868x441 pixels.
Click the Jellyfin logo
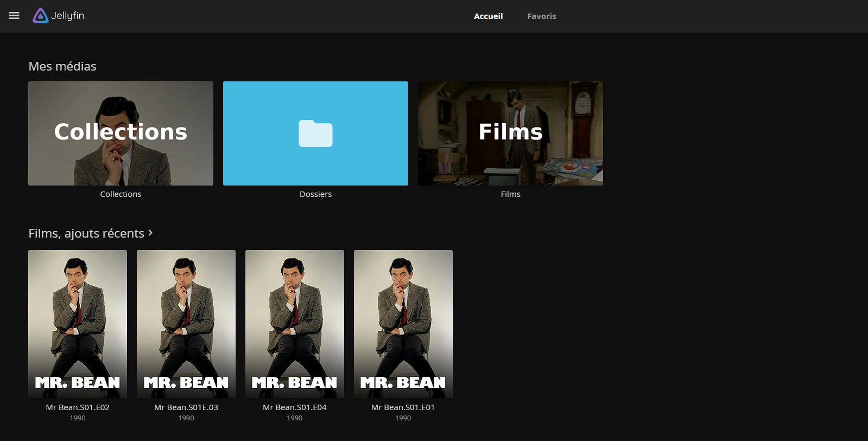pos(58,16)
